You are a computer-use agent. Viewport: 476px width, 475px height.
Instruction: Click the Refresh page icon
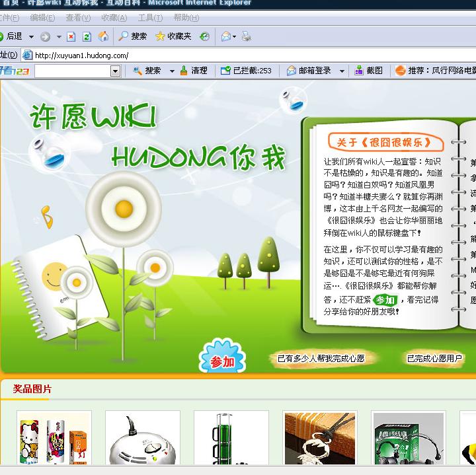(87, 37)
